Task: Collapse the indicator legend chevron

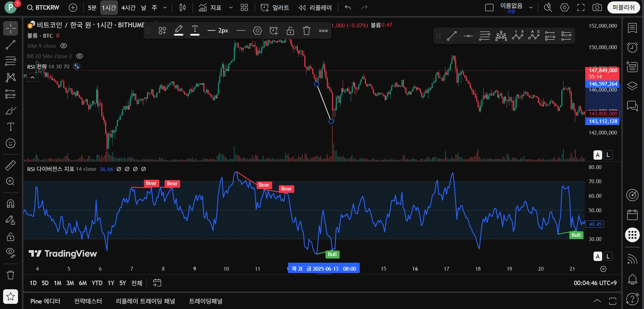Action: coord(32,77)
